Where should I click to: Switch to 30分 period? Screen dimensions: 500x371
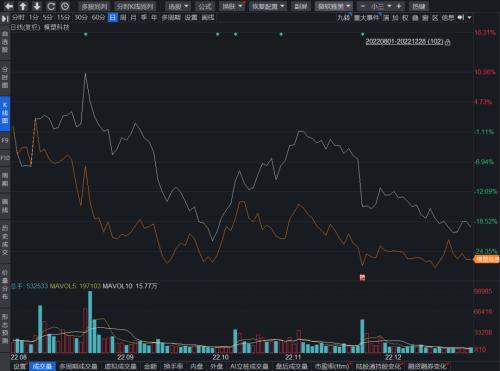pos(81,17)
